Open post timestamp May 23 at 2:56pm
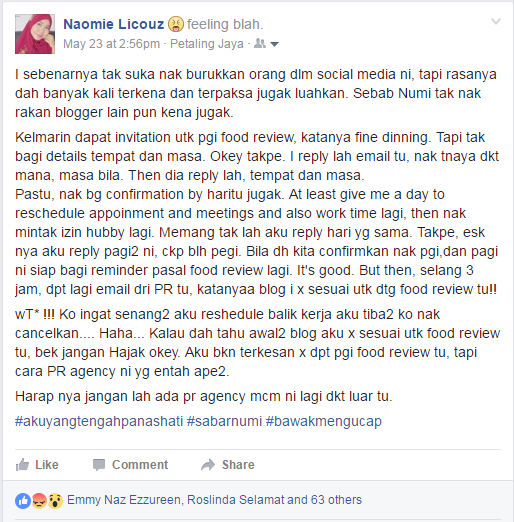The width and height of the screenshot is (514, 522). (x=112, y=44)
